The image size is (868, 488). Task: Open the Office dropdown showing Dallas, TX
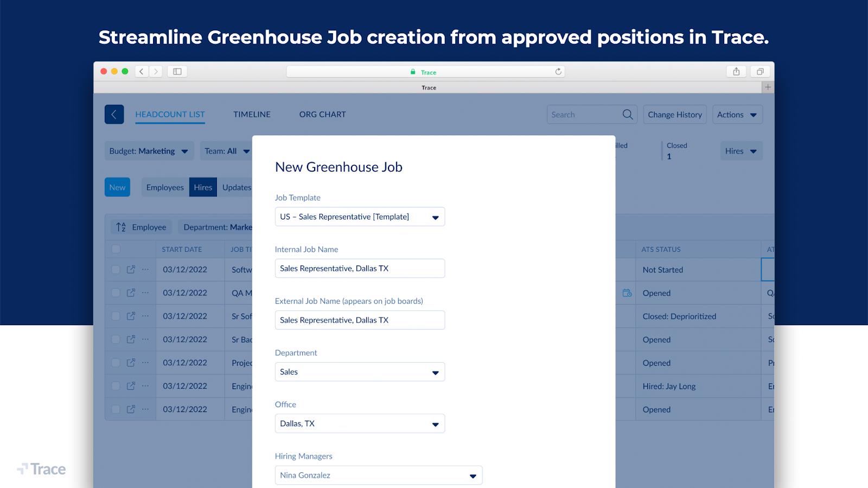point(360,423)
